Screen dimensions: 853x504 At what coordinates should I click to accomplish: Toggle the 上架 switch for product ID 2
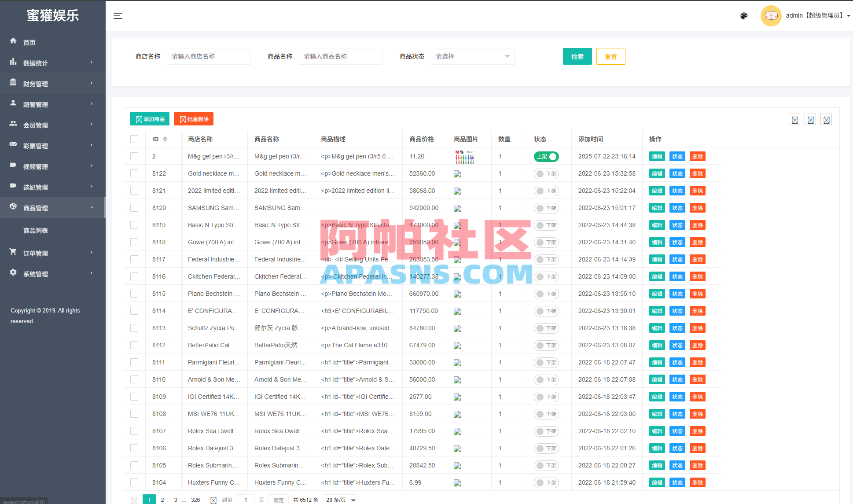[x=546, y=157]
